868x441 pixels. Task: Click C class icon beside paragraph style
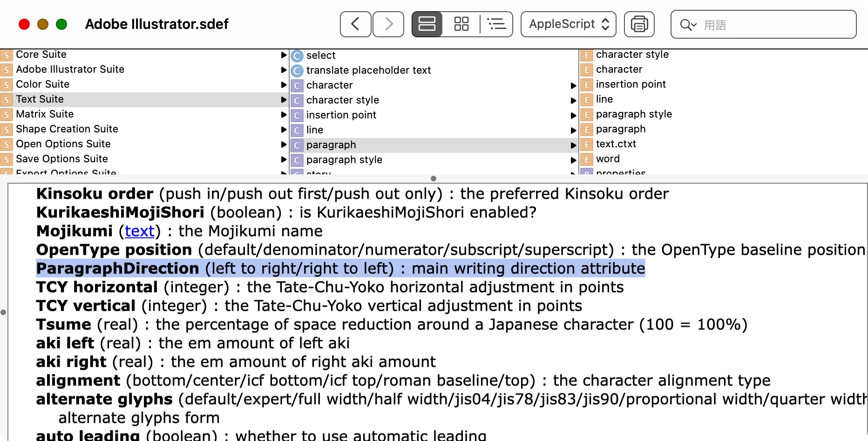point(297,160)
